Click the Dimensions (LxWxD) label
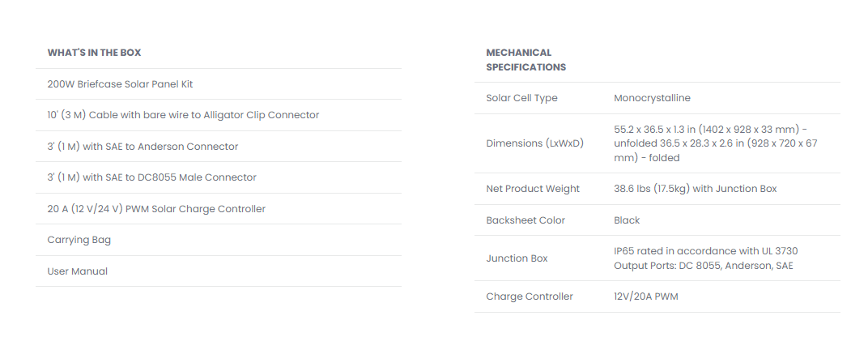This screenshot has height=337, width=868. pos(534,143)
